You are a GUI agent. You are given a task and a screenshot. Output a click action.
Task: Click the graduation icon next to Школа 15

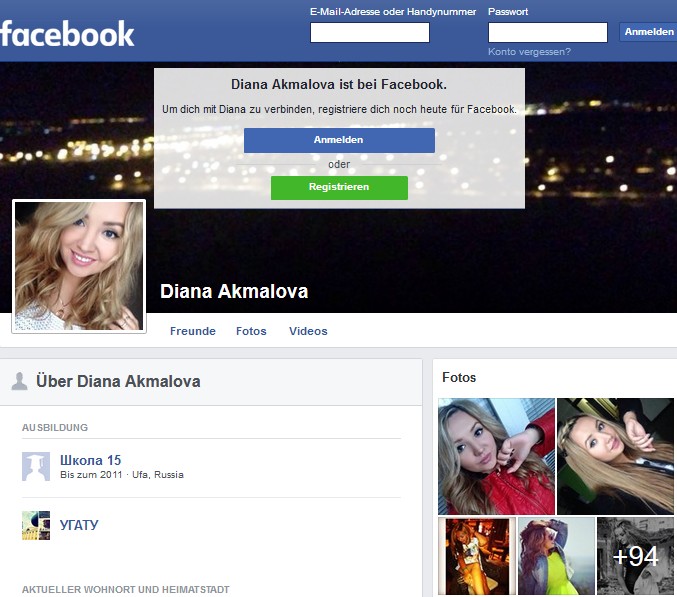pos(36,467)
